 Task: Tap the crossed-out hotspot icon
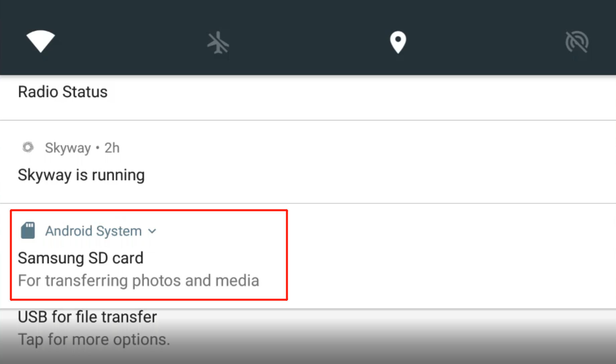(x=577, y=42)
